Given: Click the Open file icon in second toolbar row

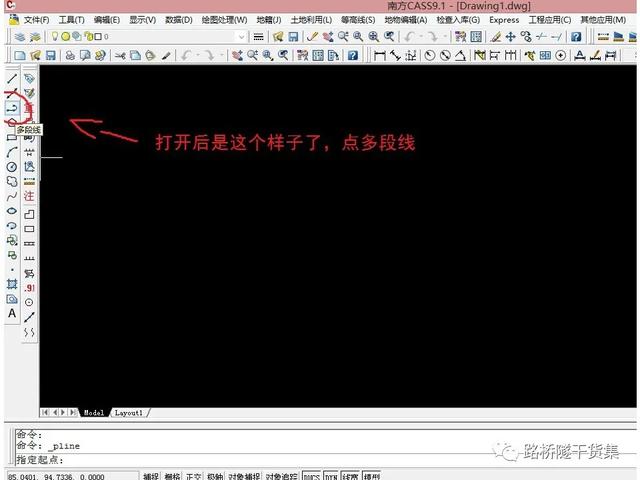Looking at the screenshot, I should point(35,55).
